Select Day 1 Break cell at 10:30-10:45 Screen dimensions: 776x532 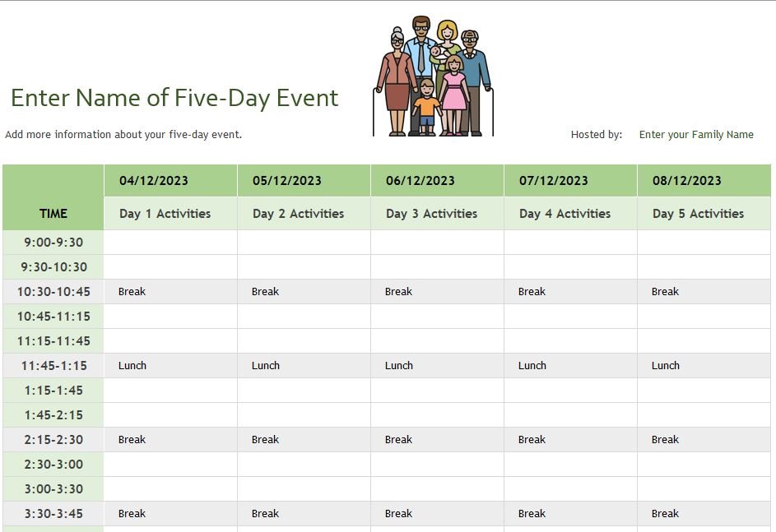pos(170,292)
